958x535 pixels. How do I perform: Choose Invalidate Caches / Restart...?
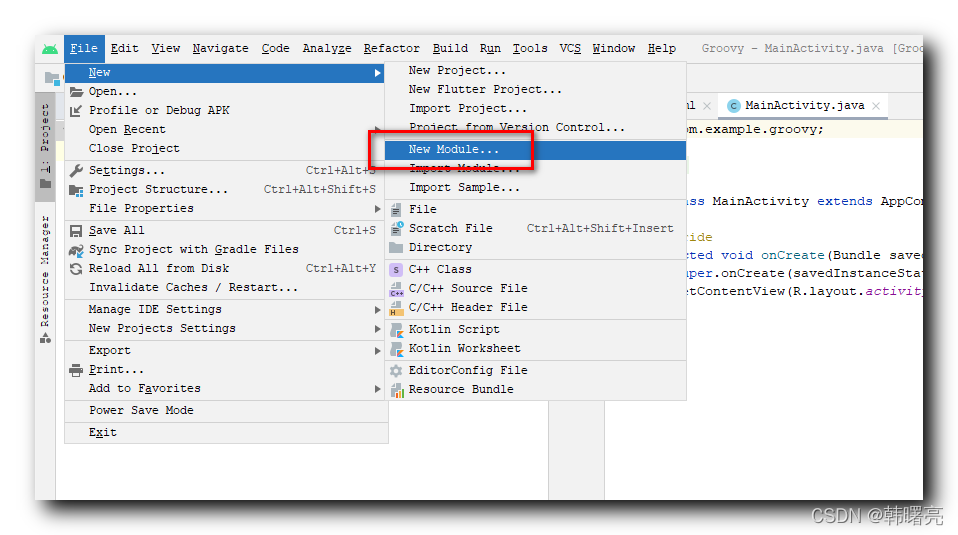tap(193, 287)
